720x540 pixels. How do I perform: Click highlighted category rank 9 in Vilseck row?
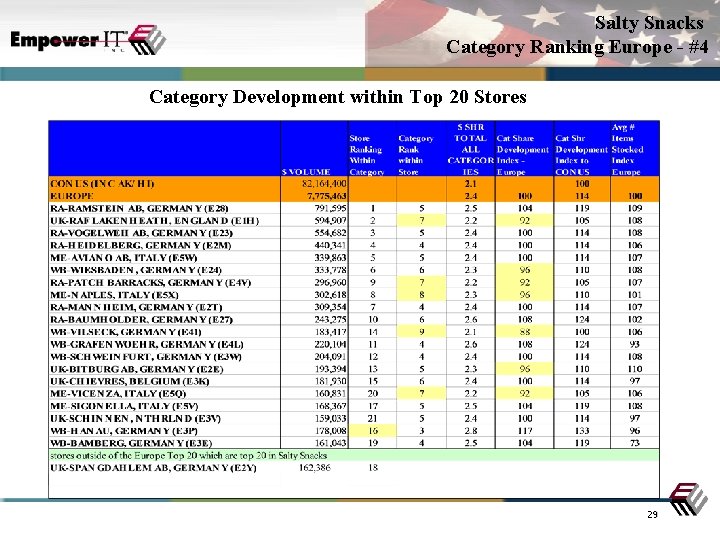point(422,332)
